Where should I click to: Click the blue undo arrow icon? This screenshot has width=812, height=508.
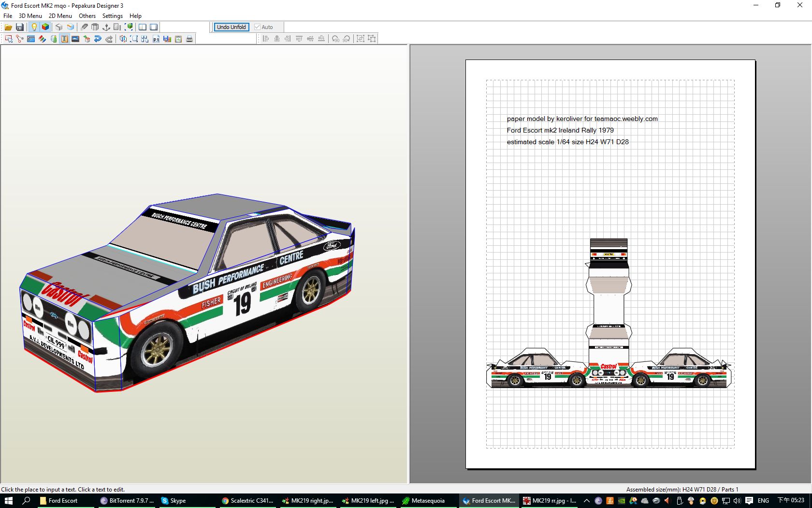(x=98, y=39)
